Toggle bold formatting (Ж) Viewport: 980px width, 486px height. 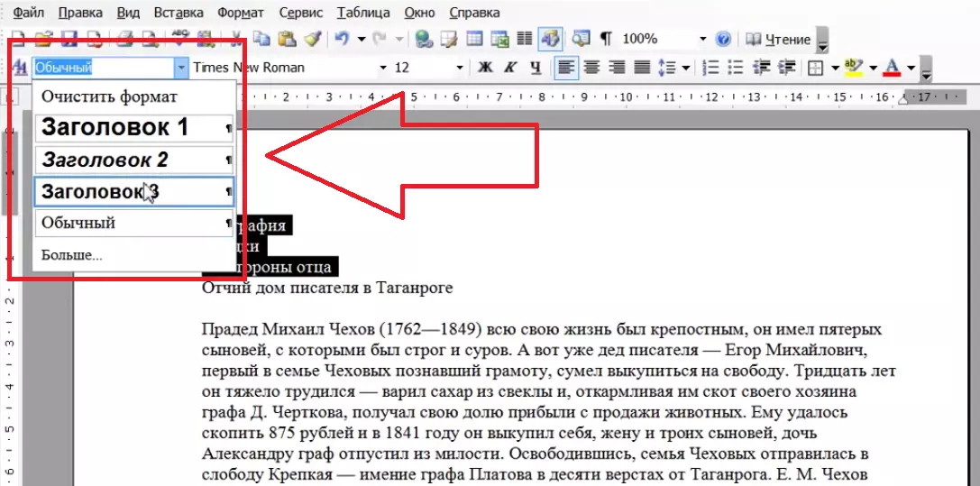485,68
